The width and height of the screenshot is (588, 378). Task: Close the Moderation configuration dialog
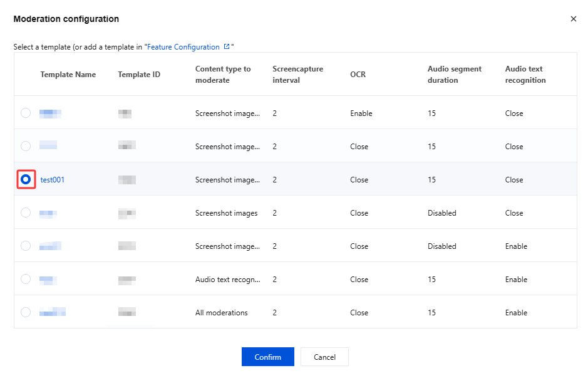pos(573,19)
